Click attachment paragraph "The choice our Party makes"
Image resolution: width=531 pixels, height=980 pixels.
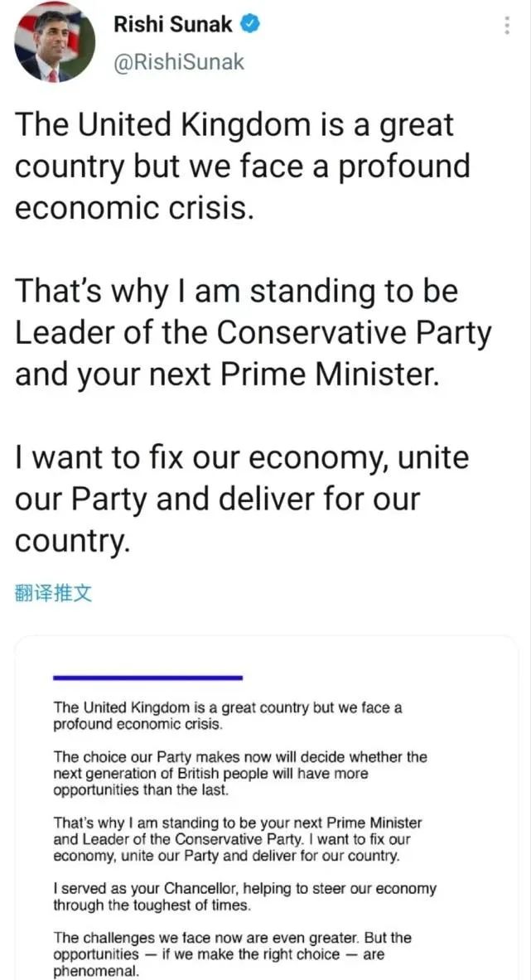(240, 774)
